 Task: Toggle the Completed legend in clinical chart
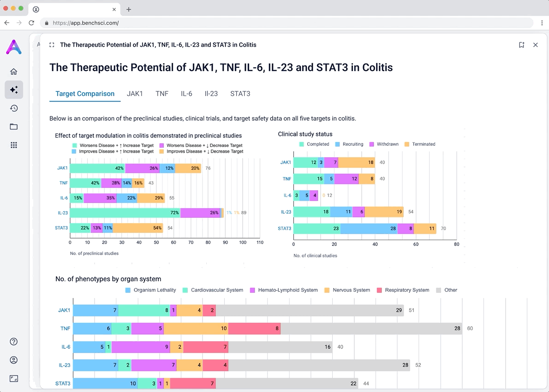click(314, 144)
